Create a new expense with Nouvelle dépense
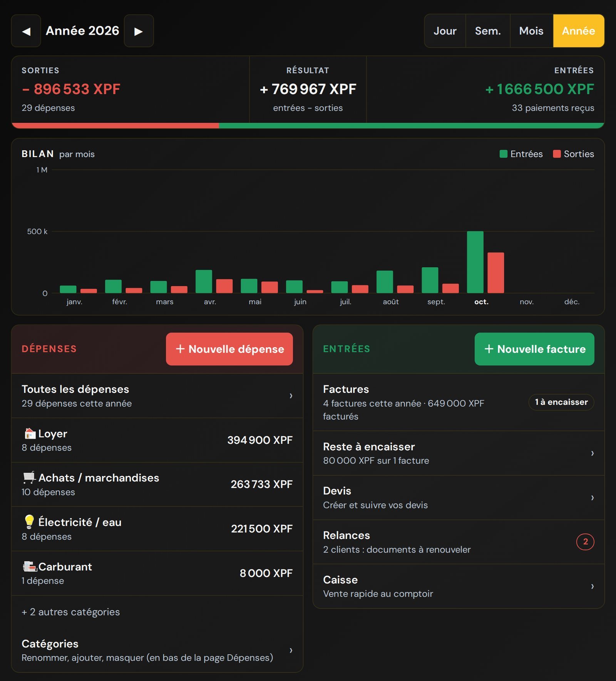This screenshot has height=681, width=616. 229,349
